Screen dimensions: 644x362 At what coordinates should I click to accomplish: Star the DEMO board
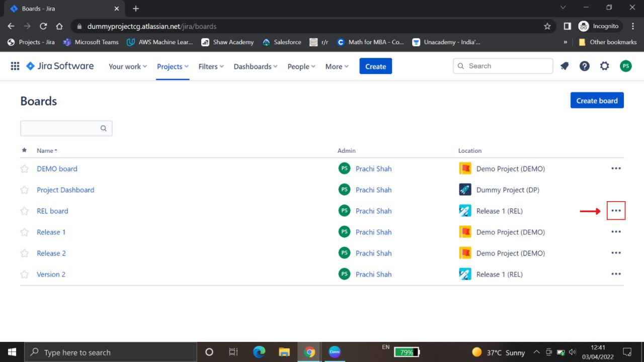point(24,169)
